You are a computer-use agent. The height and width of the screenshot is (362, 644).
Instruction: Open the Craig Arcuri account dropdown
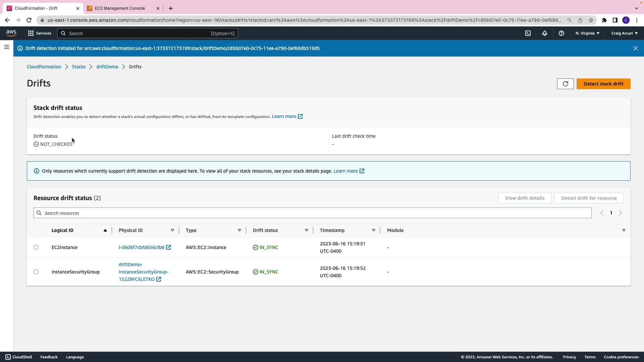[624, 33]
